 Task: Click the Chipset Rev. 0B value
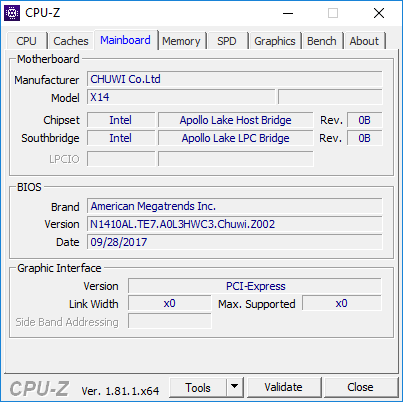365,120
